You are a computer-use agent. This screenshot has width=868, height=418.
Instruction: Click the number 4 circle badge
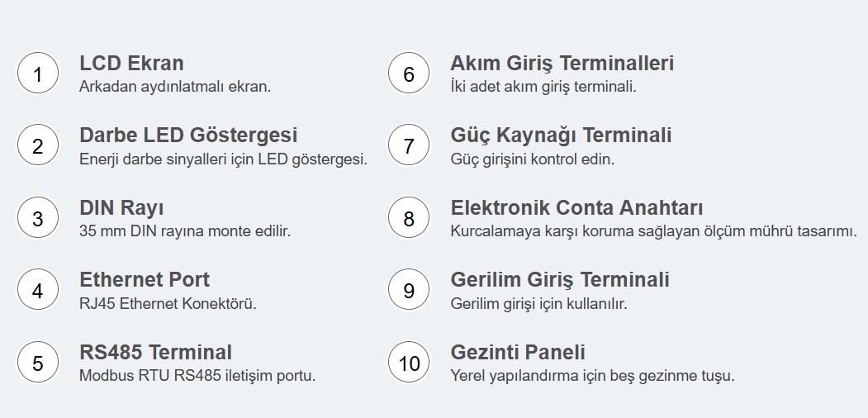tap(37, 291)
